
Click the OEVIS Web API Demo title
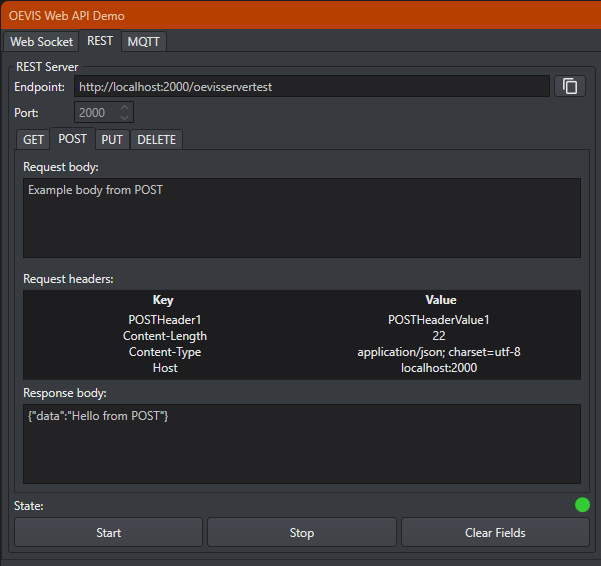coord(67,16)
